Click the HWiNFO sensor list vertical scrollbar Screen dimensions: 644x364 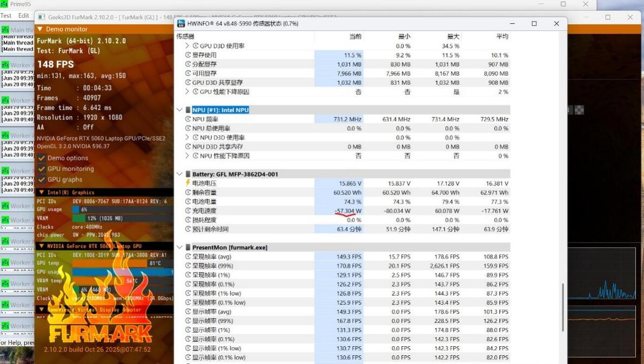click(x=562, y=307)
